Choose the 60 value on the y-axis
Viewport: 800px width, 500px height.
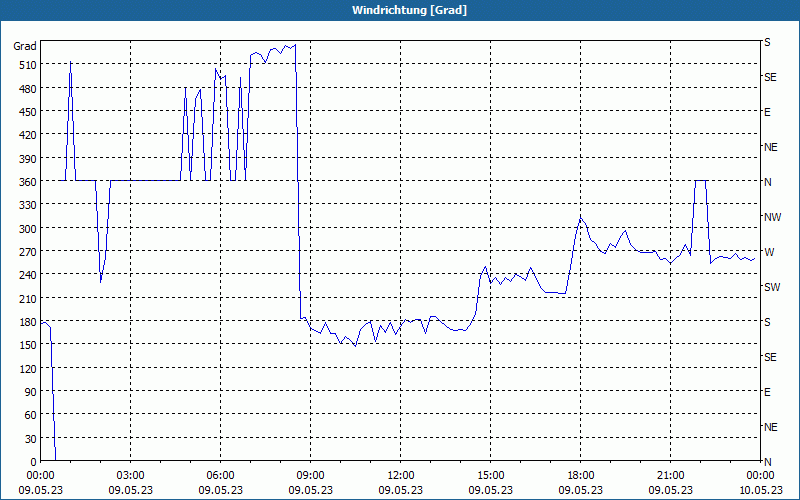pos(31,415)
